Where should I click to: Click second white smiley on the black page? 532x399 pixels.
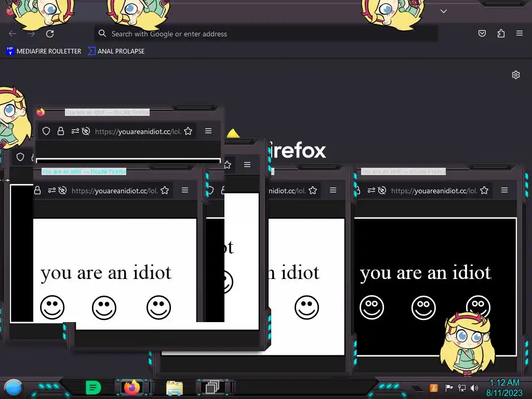(423, 308)
